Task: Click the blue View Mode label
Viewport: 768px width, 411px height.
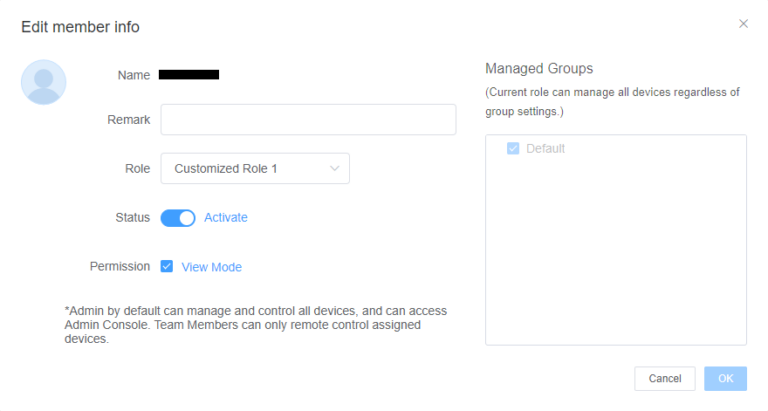Action: pos(212,267)
